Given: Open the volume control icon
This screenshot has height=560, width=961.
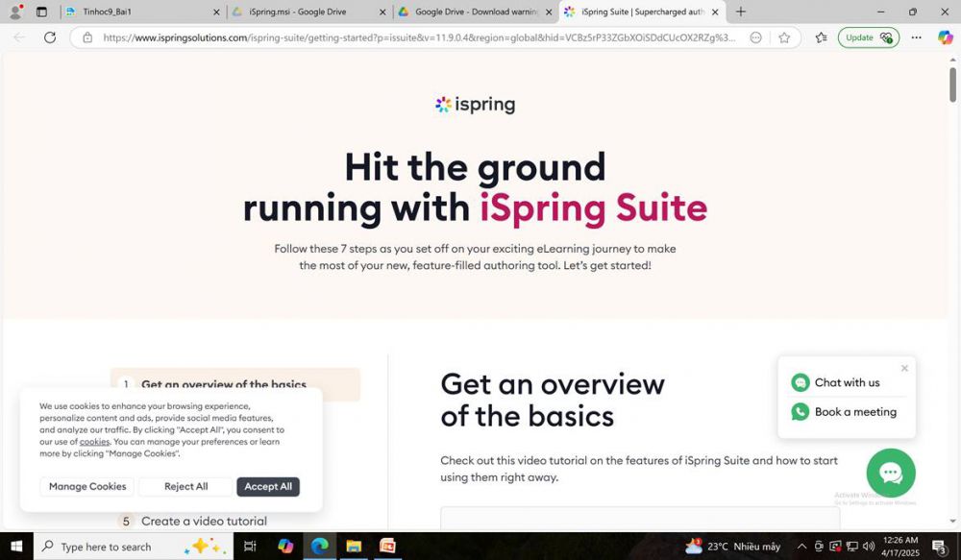Looking at the screenshot, I should (868, 546).
